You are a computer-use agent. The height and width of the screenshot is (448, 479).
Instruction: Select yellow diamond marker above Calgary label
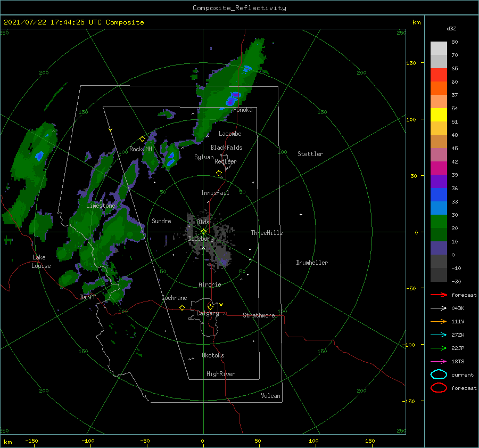click(x=210, y=307)
